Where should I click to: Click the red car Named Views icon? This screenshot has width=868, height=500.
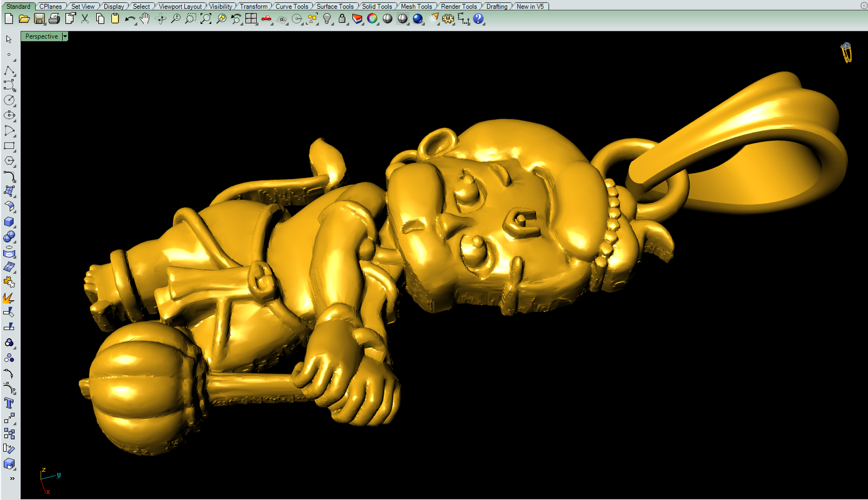coord(266,19)
